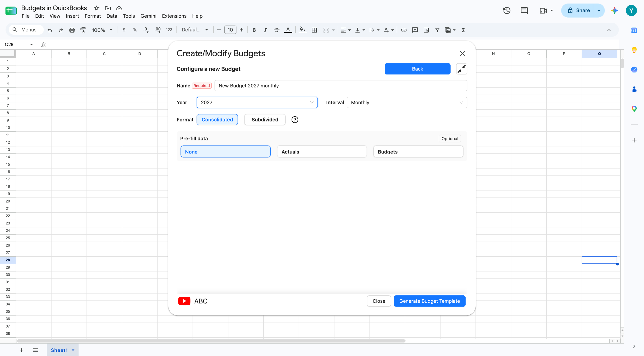Click the horizontal scrollbar at bottom
644x356 pixels.
coord(211,341)
